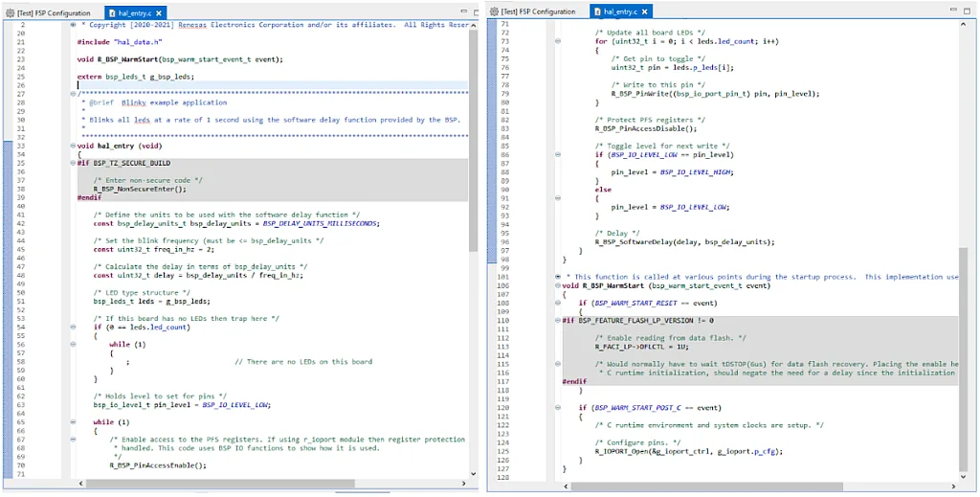
Task: Click the R_BSP_NonSecureEnter(); call
Action: pyautogui.click(x=140, y=189)
